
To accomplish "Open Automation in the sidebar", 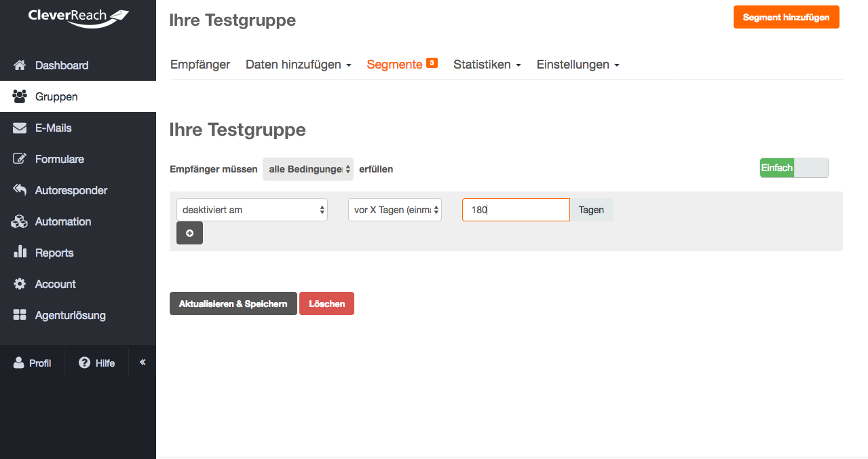I will [78, 221].
